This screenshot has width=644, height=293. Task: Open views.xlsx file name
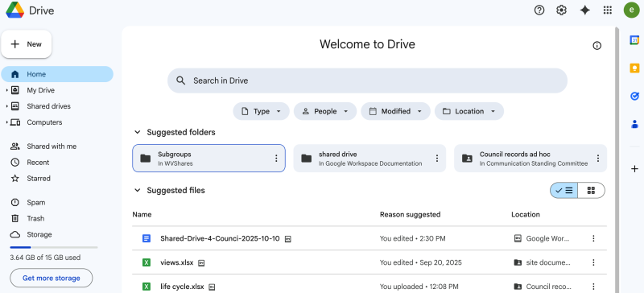(x=176, y=262)
